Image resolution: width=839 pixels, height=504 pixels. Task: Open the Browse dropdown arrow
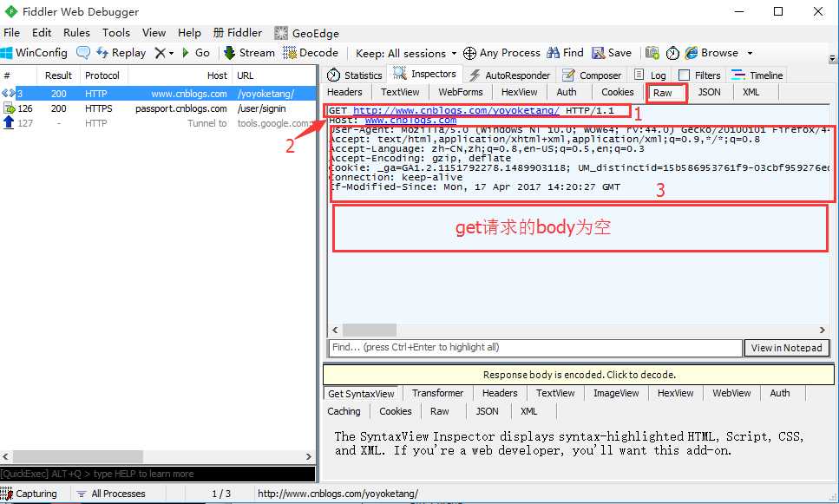coord(750,54)
